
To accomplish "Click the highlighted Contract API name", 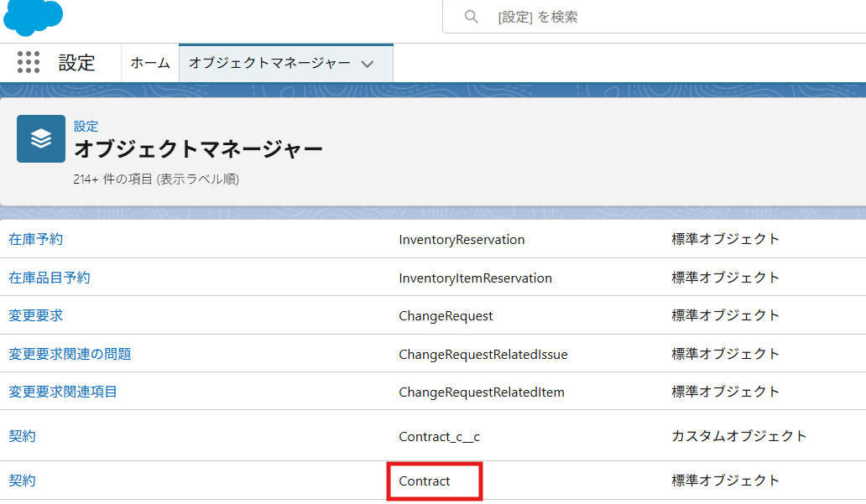I will (x=425, y=481).
